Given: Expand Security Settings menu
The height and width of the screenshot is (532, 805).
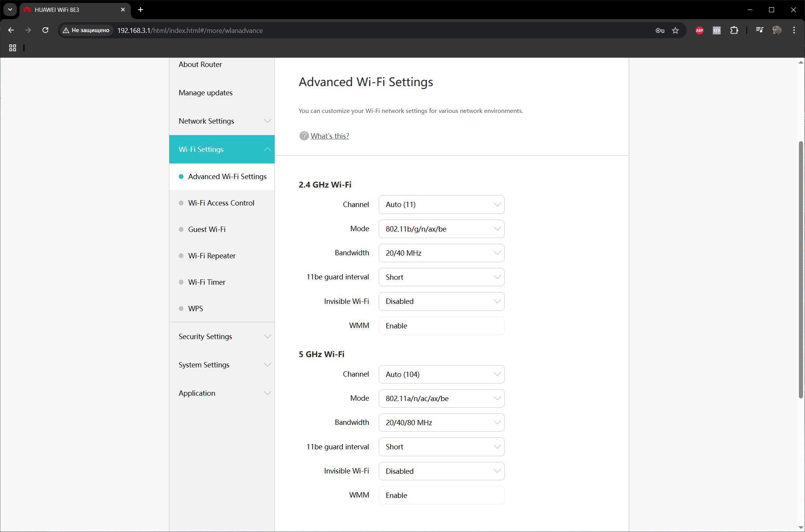Looking at the screenshot, I should [222, 336].
